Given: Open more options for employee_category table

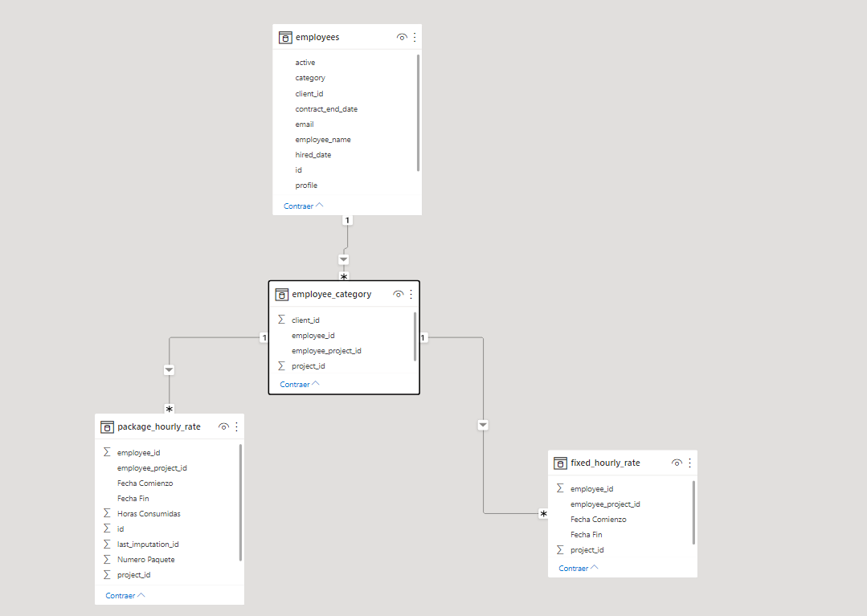Looking at the screenshot, I should pos(411,294).
